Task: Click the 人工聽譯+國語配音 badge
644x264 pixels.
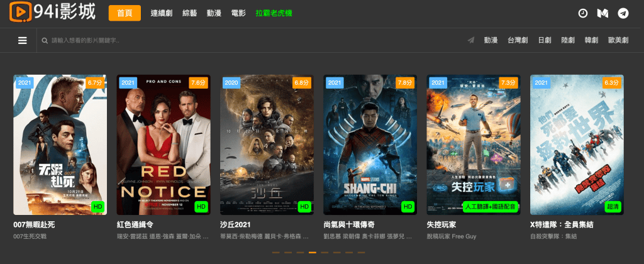Action: tap(491, 207)
